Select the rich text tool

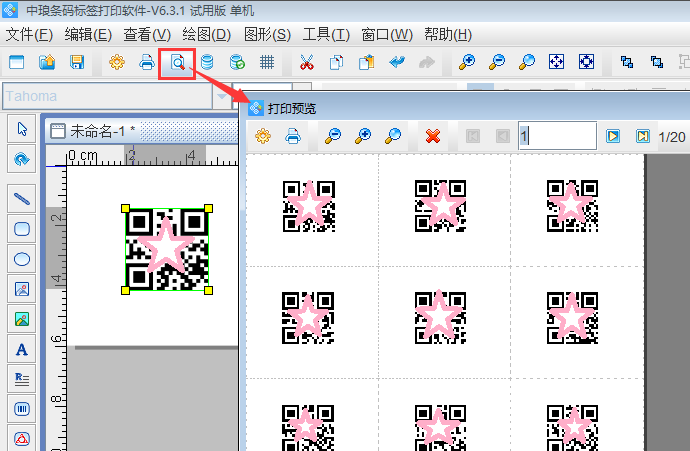pos(22,379)
